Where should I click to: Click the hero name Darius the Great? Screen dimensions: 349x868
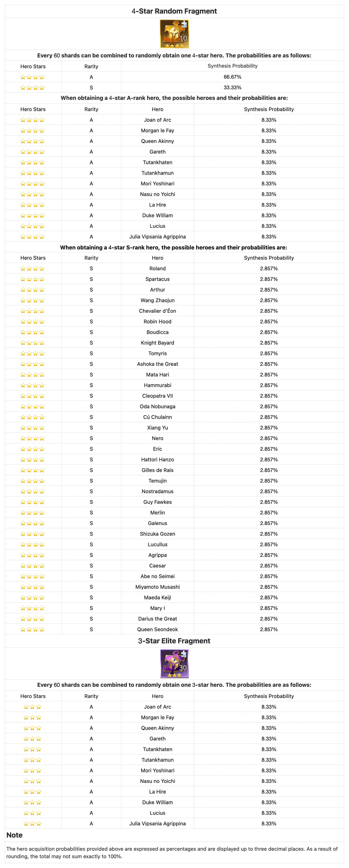157,619
